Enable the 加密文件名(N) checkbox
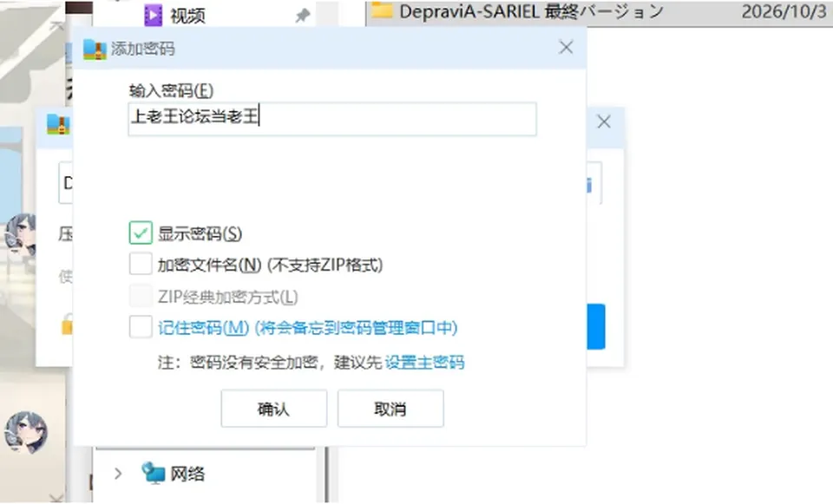The width and height of the screenshot is (833, 504). pos(141,264)
